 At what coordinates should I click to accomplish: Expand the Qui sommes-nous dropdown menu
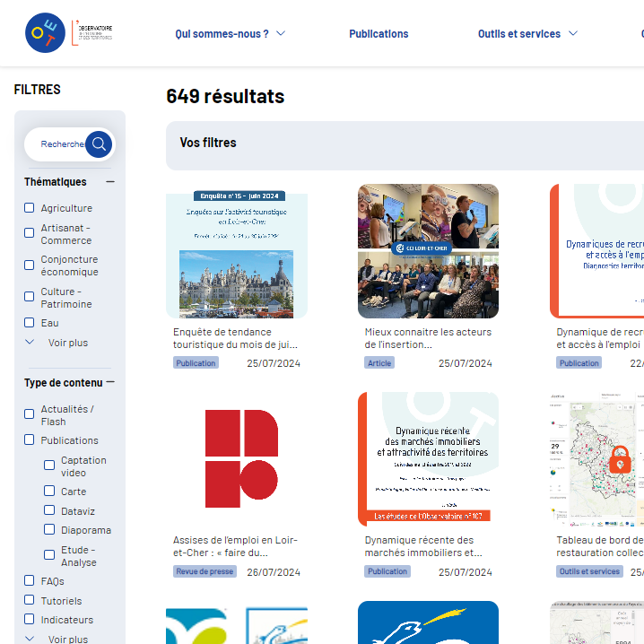[x=231, y=34]
